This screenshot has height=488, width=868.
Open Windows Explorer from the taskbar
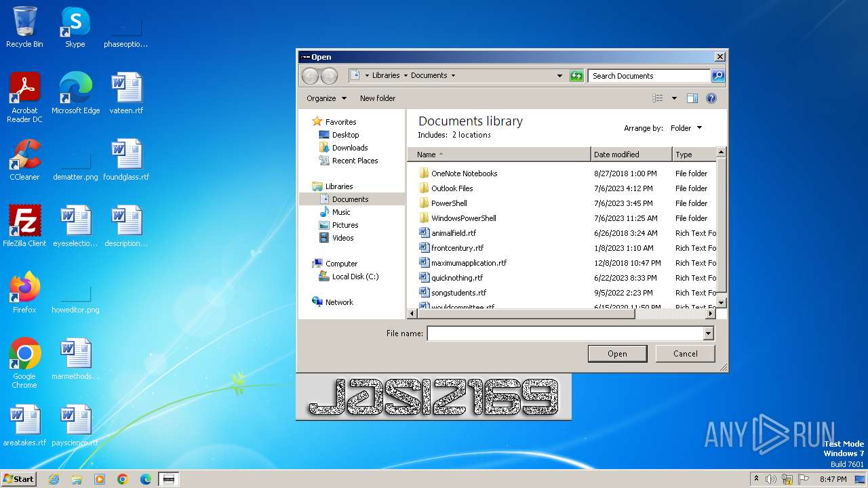pos(77,479)
